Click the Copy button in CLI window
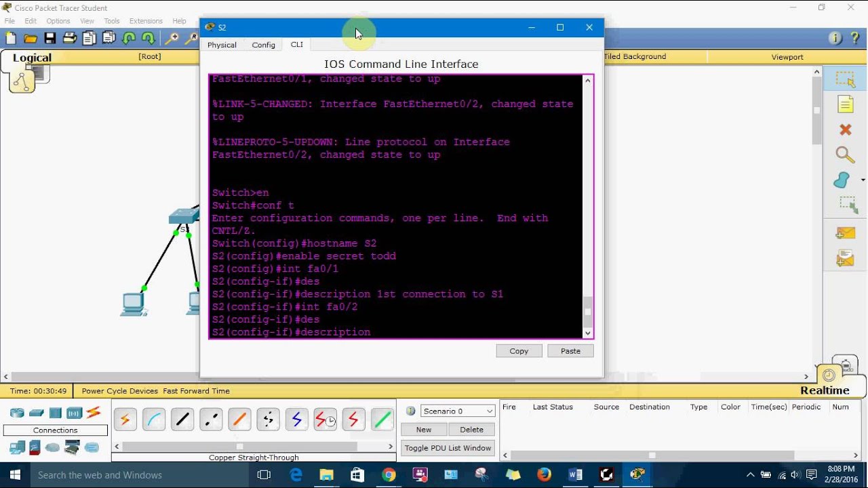 click(x=519, y=351)
